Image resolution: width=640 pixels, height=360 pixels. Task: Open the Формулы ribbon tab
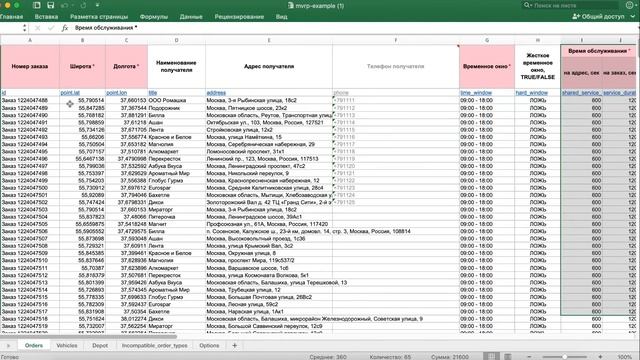click(x=153, y=17)
